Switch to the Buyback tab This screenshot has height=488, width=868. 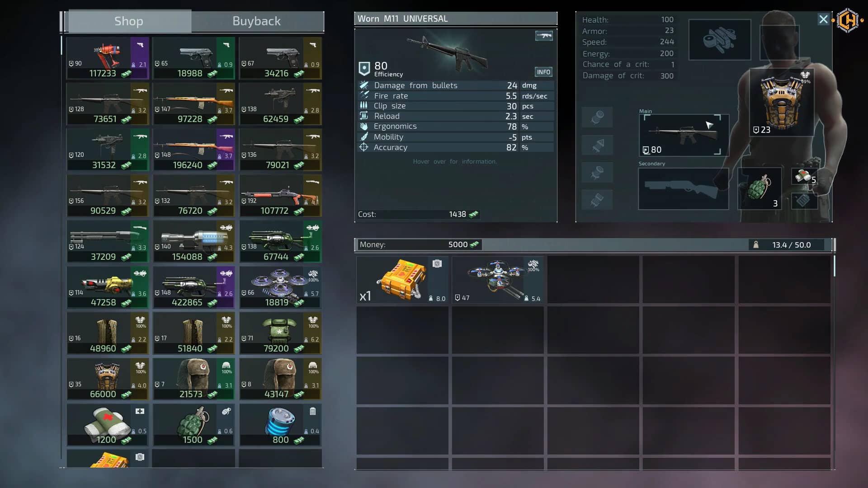tap(256, 21)
